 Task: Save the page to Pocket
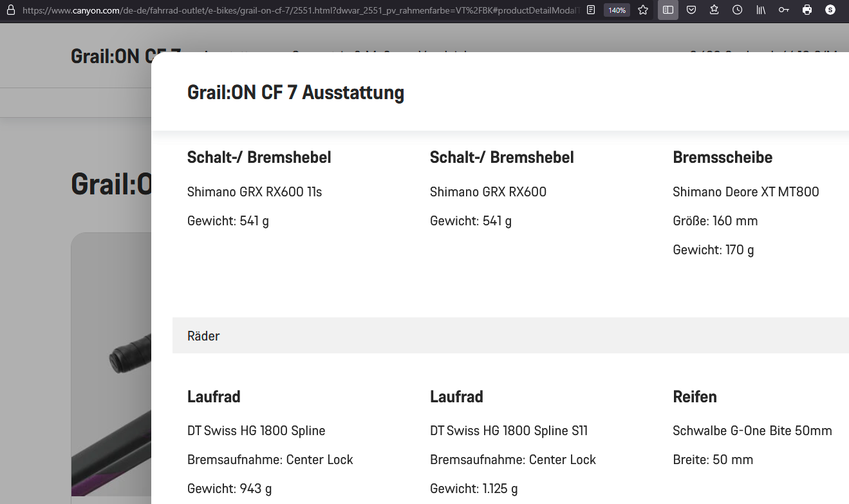pyautogui.click(x=691, y=10)
